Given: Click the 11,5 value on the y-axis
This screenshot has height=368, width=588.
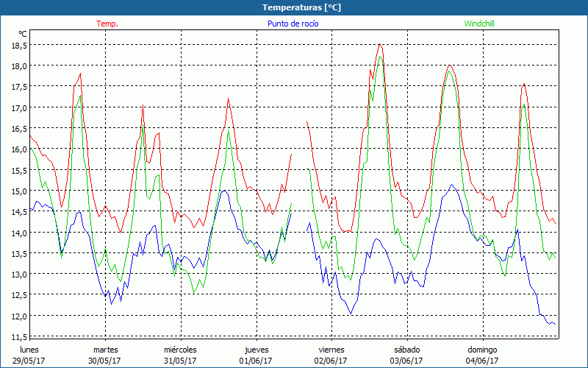Looking at the screenshot, I should click(x=19, y=337).
